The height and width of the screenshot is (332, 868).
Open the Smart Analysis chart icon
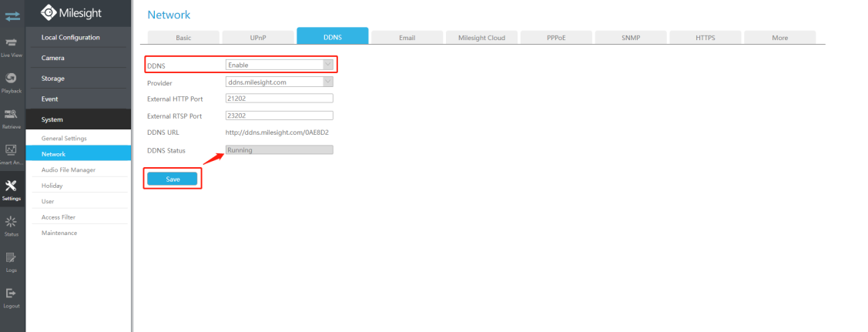tap(12, 150)
